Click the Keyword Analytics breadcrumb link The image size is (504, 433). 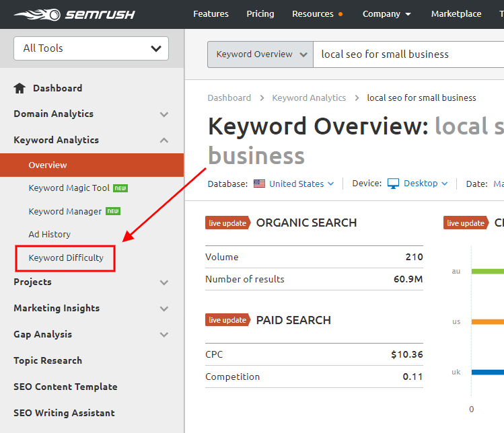pos(309,98)
